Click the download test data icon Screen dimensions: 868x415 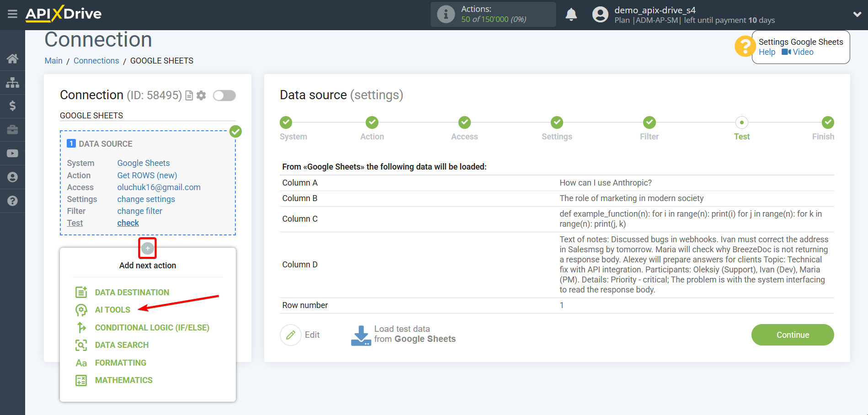(x=361, y=335)
